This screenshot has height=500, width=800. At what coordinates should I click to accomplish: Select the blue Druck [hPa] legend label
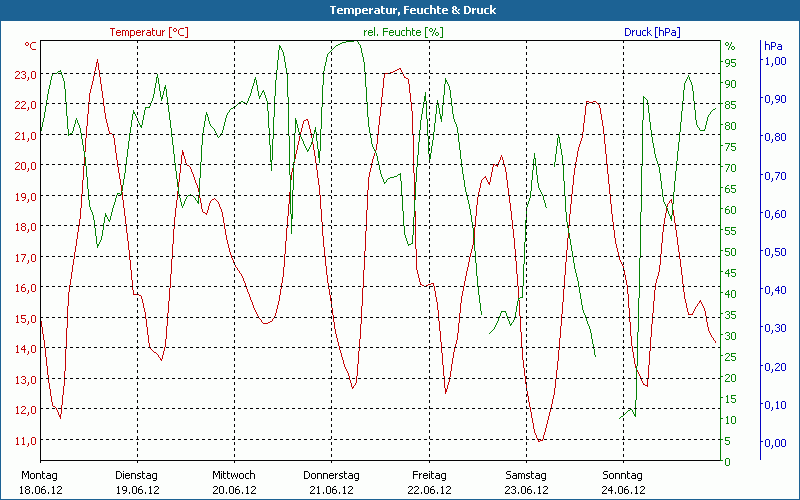652,32
